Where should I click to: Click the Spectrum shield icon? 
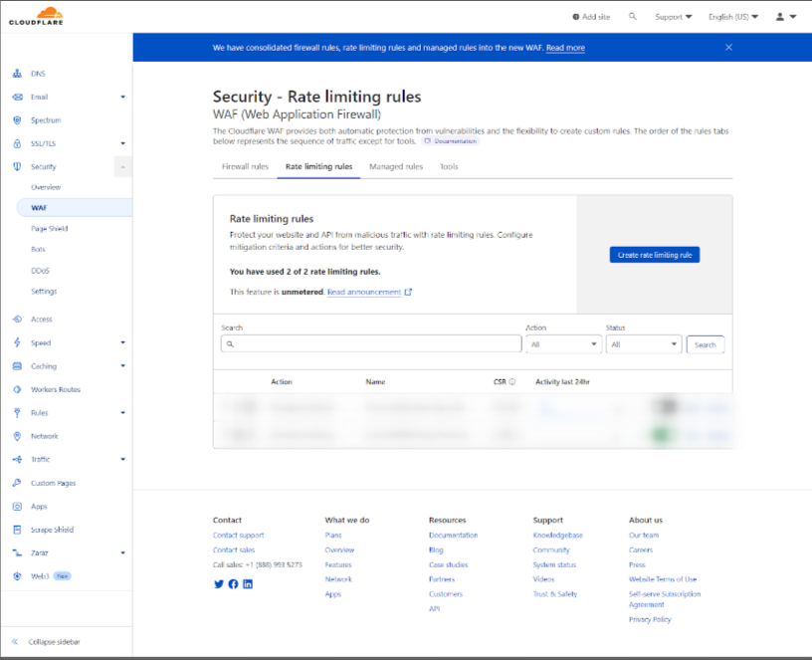coord(17,120)
